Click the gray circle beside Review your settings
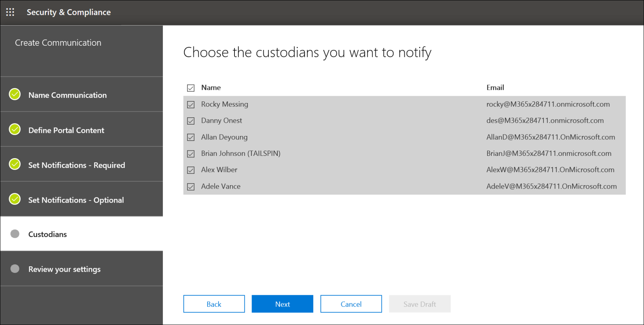Screen dimensions: 644x325 [x=15, y=269]
